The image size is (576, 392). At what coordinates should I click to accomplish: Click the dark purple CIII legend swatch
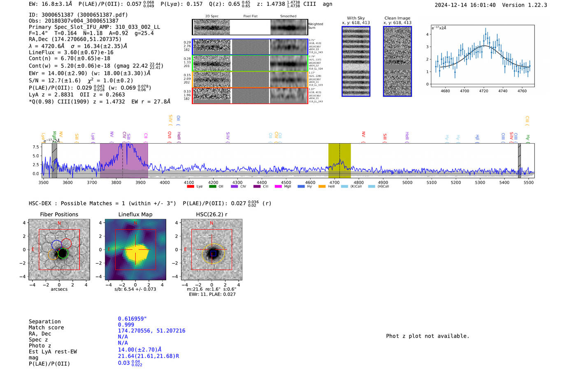pyautogui.click(x=257, y=186)
